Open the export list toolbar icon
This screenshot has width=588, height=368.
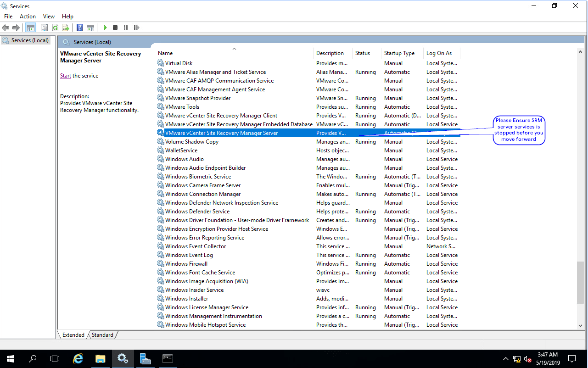[66, 28]
